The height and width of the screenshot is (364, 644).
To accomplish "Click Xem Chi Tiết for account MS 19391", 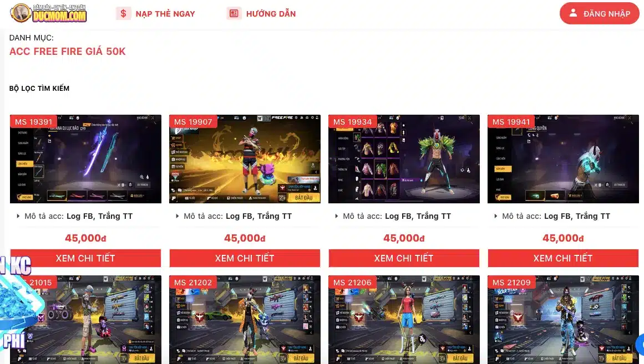I will tap(85, 258).
